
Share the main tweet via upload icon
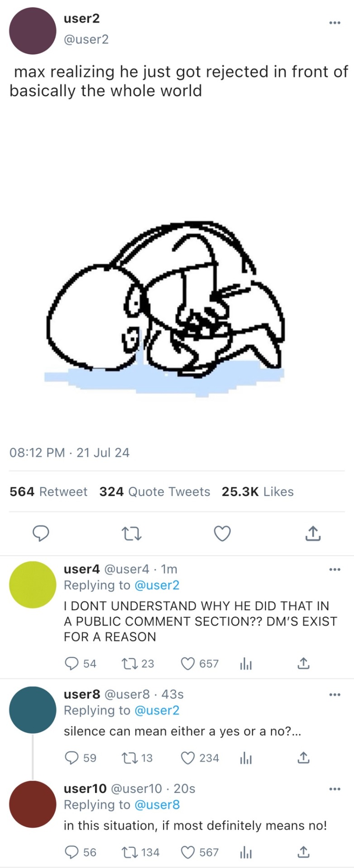pyautogui.click(x=313, y=533)
